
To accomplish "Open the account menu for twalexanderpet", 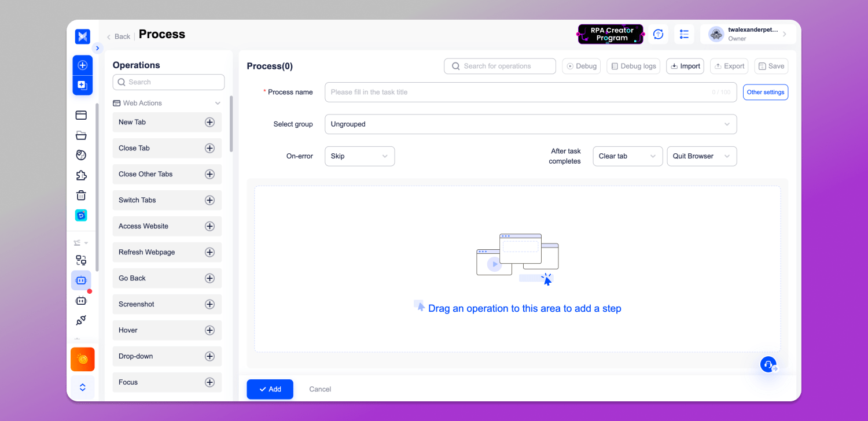I will (748, 34).
